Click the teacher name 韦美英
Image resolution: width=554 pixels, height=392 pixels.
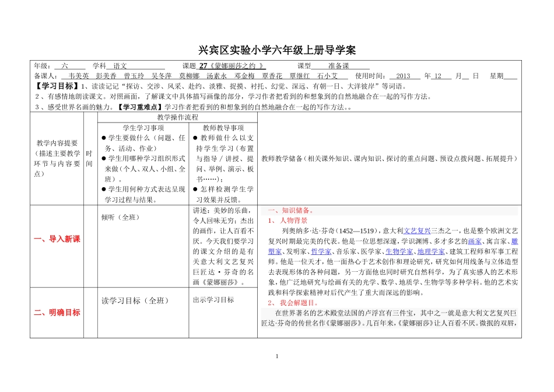(x=79, y=76)
